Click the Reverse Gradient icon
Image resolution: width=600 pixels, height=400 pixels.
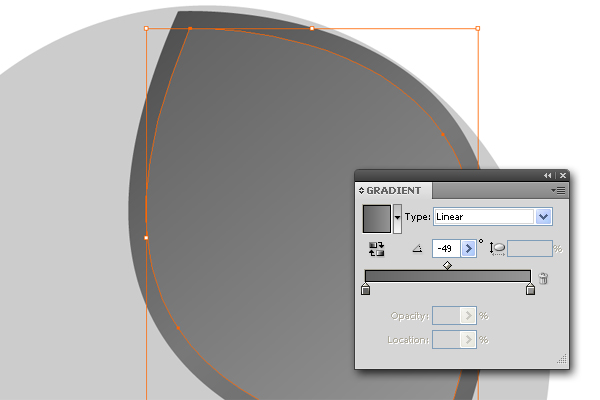tap(377, 249)
